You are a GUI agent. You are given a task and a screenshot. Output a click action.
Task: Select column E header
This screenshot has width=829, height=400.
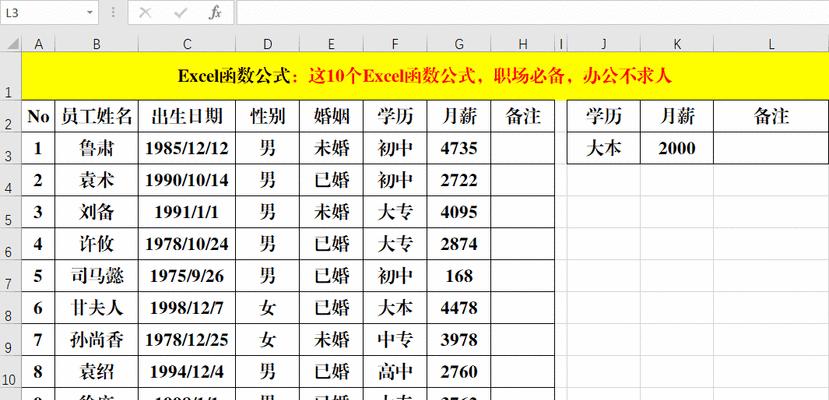tap(331, 44)
